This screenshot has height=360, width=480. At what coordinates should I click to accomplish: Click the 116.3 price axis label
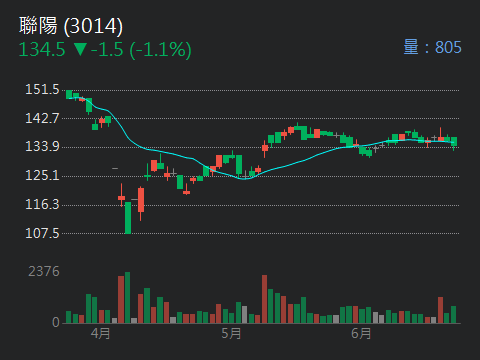point(42,204)
